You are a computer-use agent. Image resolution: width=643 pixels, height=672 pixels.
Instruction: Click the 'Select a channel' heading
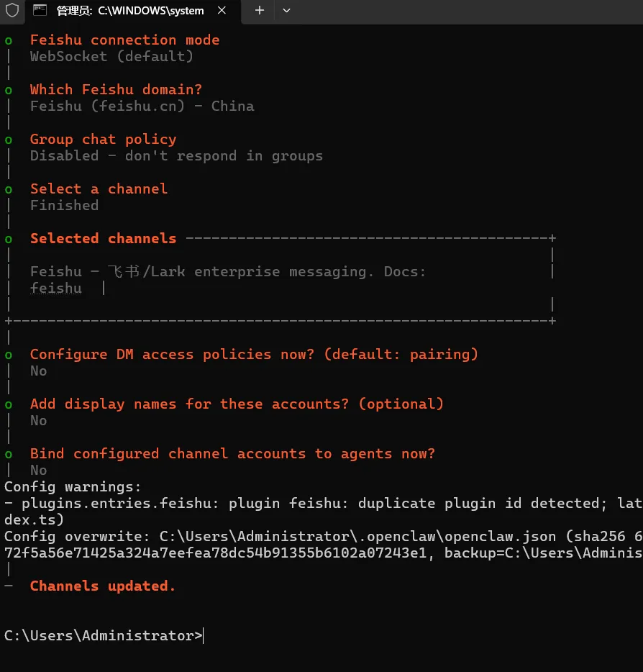[x=99, y=189]
